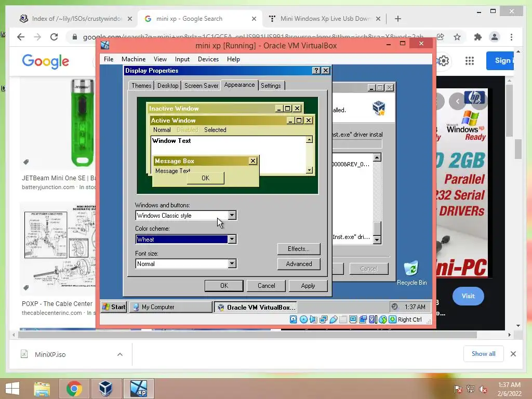Click the Advanced button
The height and width of the screenshot is (399, 532).
click(x=299, y=263)
